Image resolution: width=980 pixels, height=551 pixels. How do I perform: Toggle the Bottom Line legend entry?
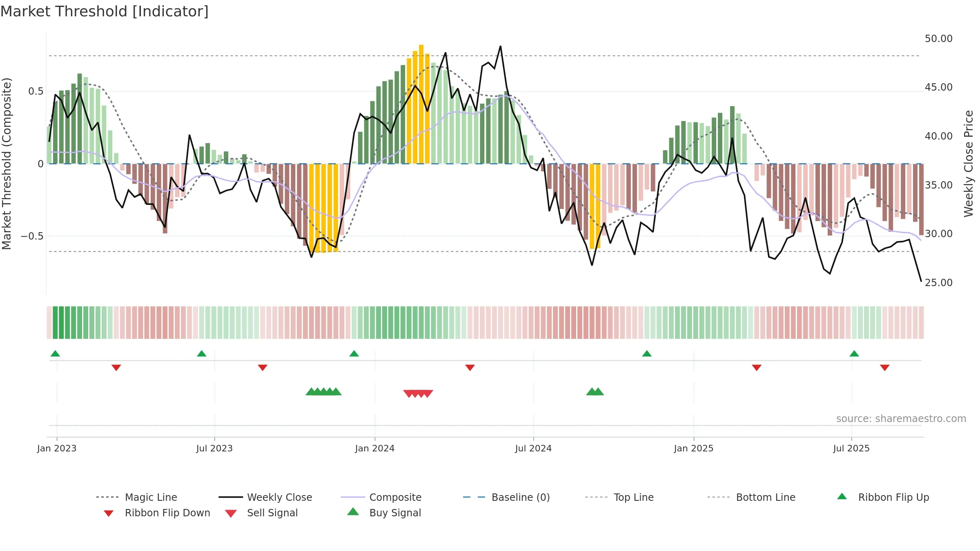[751, 497]
